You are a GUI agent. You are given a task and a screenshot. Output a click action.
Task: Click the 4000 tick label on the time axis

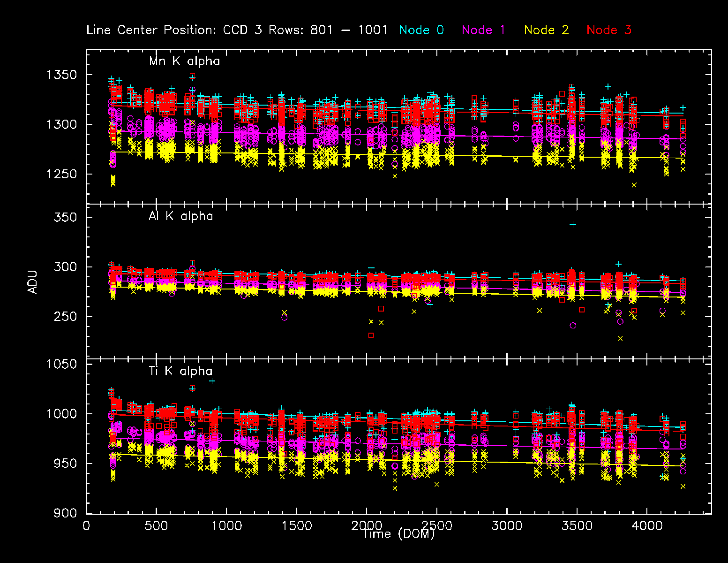tap(647, 525)
